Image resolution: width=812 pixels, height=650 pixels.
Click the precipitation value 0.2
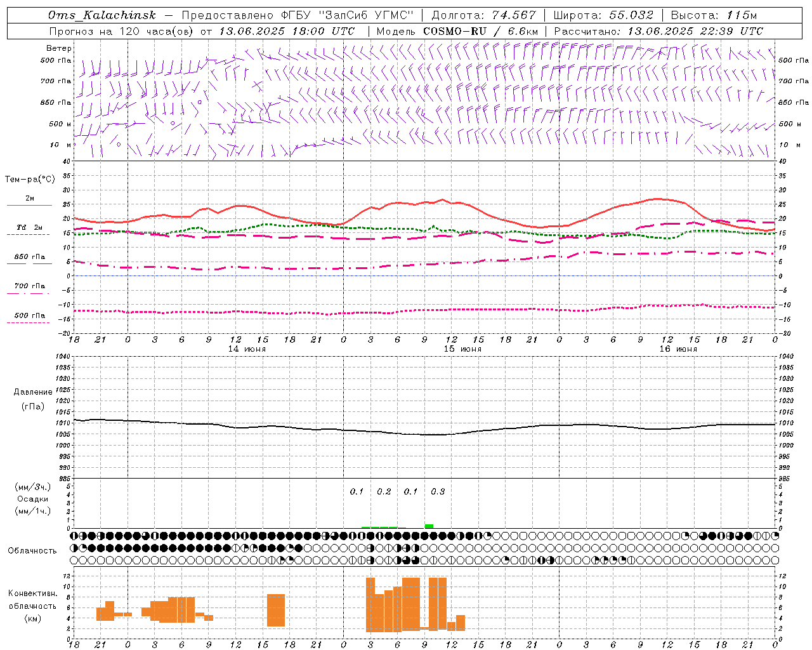click(384, 491)
